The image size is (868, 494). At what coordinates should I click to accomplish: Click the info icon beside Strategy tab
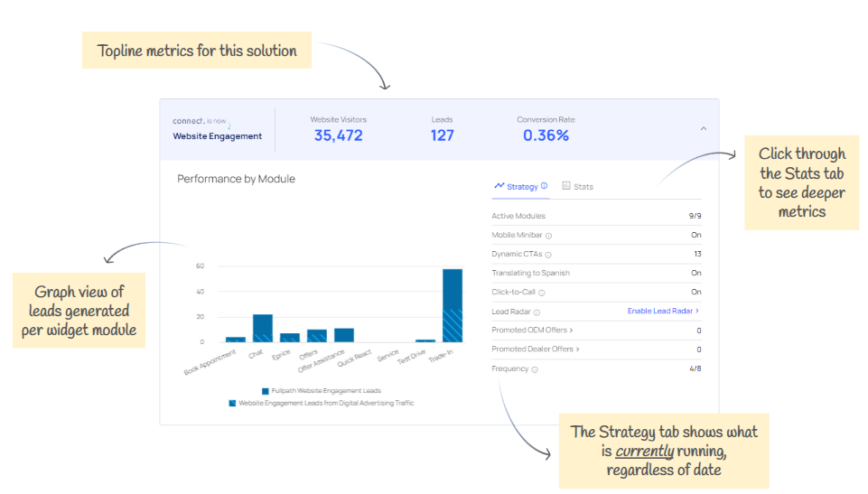pos(545,186)
